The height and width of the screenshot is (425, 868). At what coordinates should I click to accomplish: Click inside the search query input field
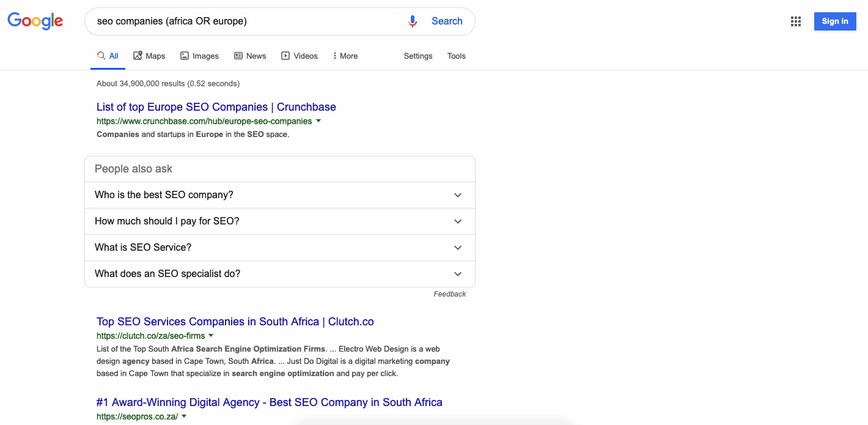tap(245, 21)
